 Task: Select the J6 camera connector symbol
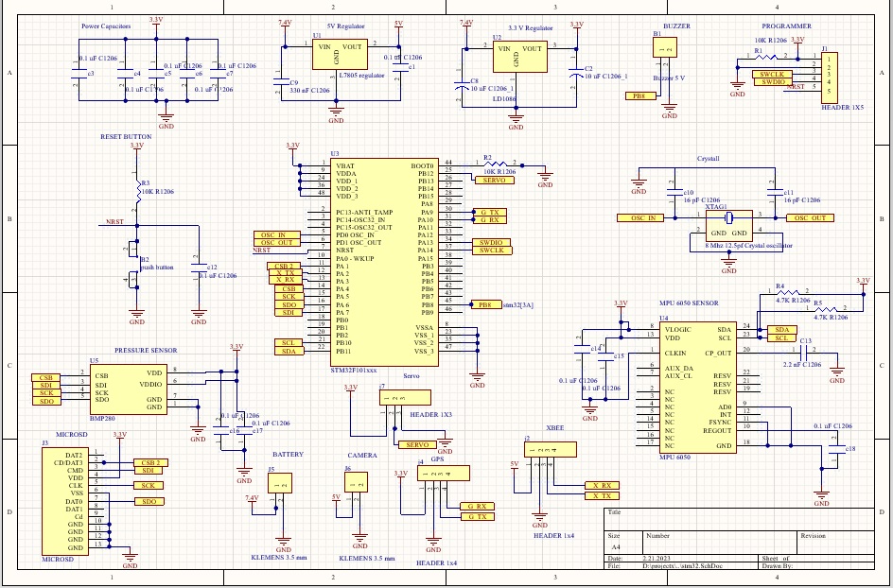pos(356,483)
